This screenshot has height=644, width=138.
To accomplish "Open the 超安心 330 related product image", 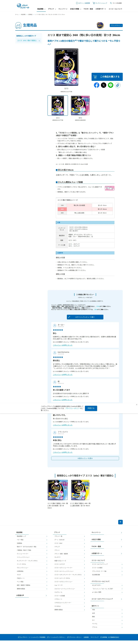I will tap(58, 490).
